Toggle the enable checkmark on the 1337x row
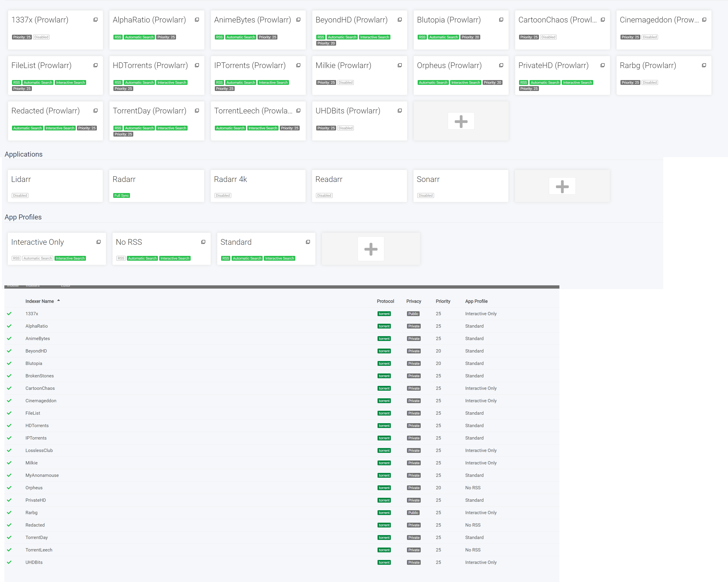This screenshot has width=728, height=582. (9, 313)
